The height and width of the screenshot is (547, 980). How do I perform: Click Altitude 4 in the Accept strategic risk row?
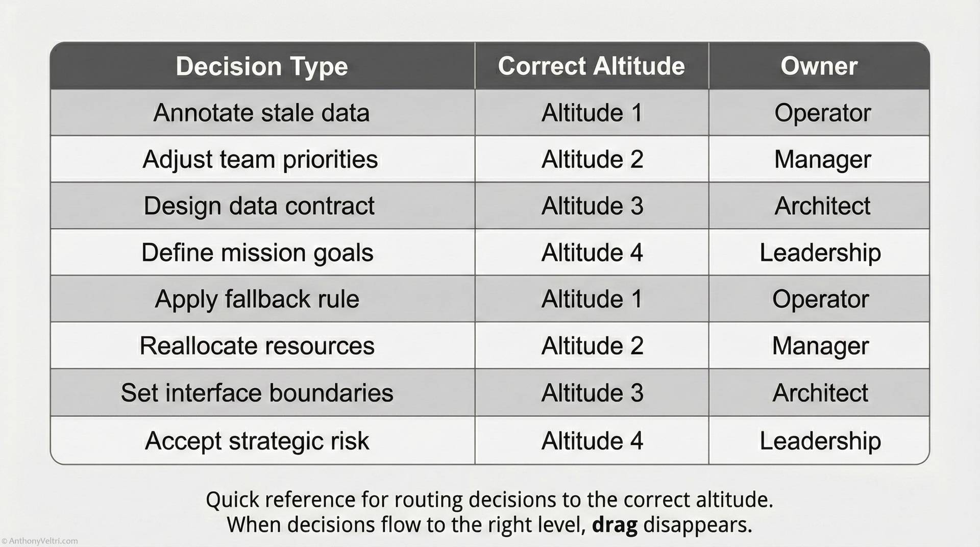click(592, 441)
